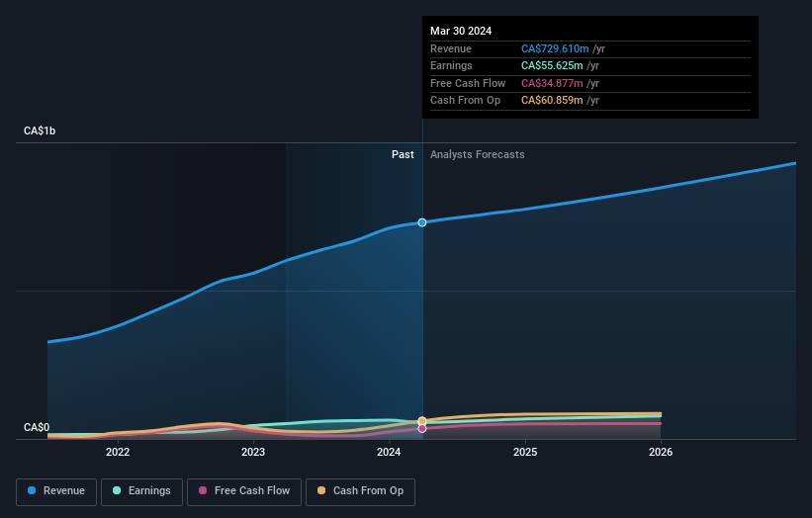812x518 pixels.
Task: Click the pink Free Cash Flow data point
Action: [422, 428]
